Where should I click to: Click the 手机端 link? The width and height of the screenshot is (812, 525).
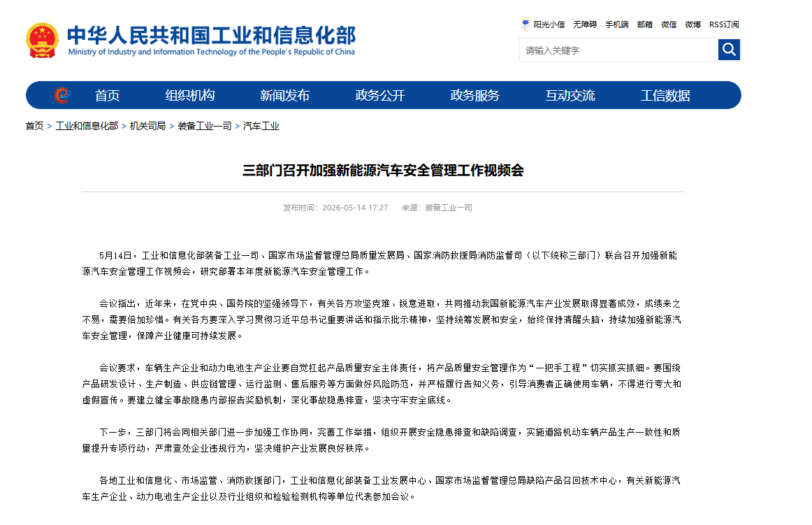pos(617,24)
